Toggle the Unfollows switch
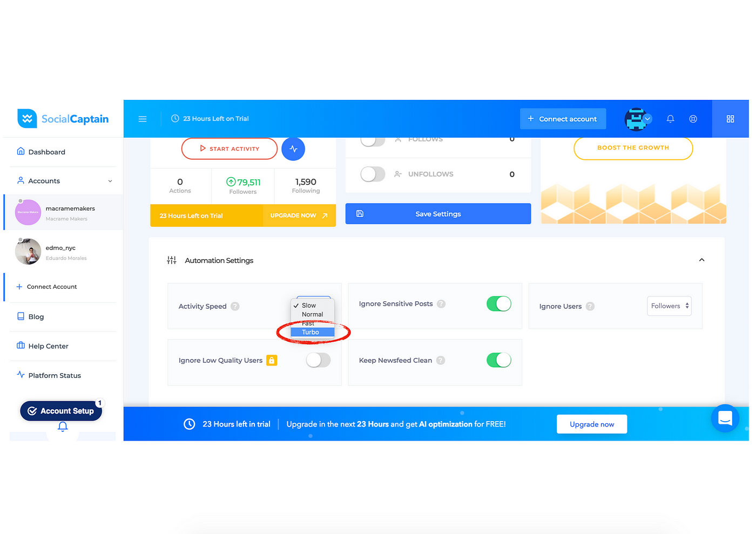 [x=373, y=174]
